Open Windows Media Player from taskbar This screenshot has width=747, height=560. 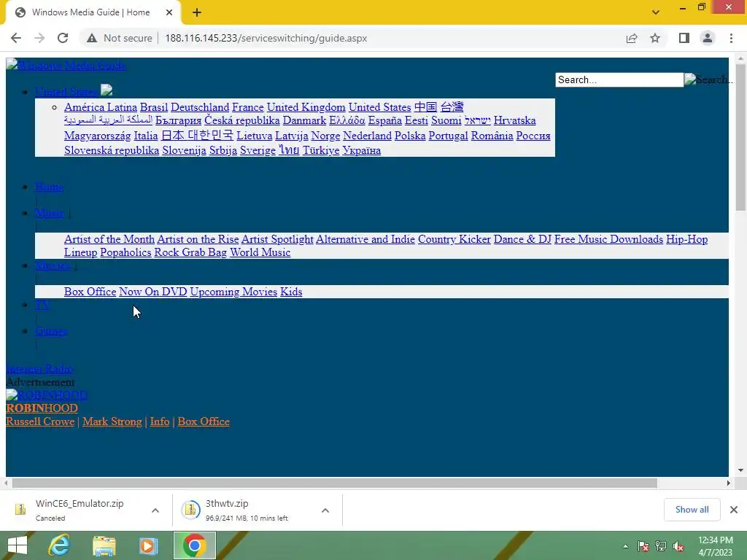tap(148, 545)
